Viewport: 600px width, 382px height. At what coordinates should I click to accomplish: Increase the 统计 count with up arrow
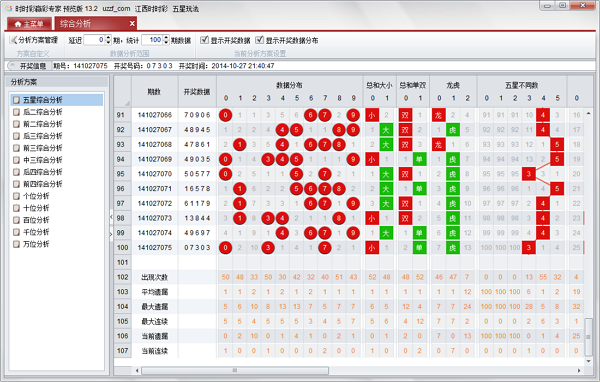166,38
